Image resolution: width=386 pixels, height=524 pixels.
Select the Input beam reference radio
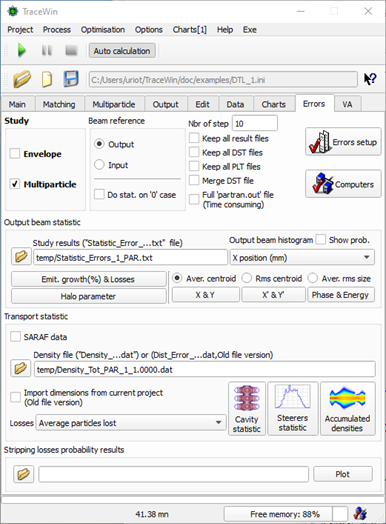click(99, 164)
